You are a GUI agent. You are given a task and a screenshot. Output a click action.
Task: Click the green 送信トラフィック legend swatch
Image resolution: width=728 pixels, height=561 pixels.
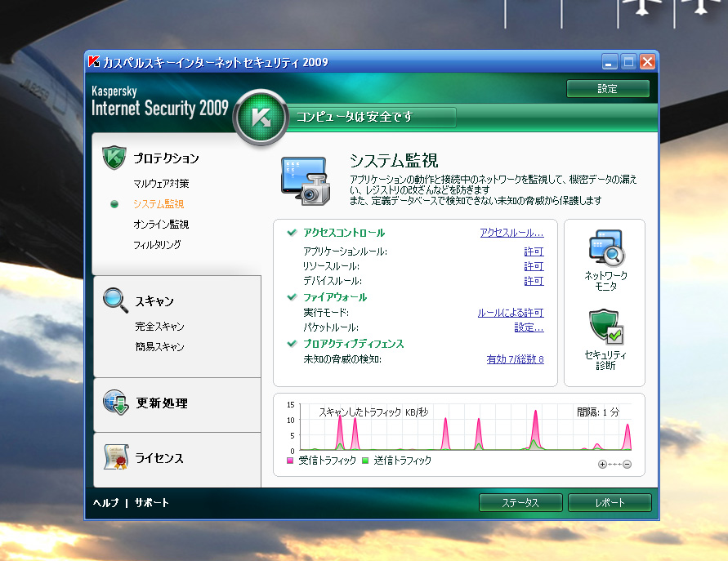pos(365,461)
